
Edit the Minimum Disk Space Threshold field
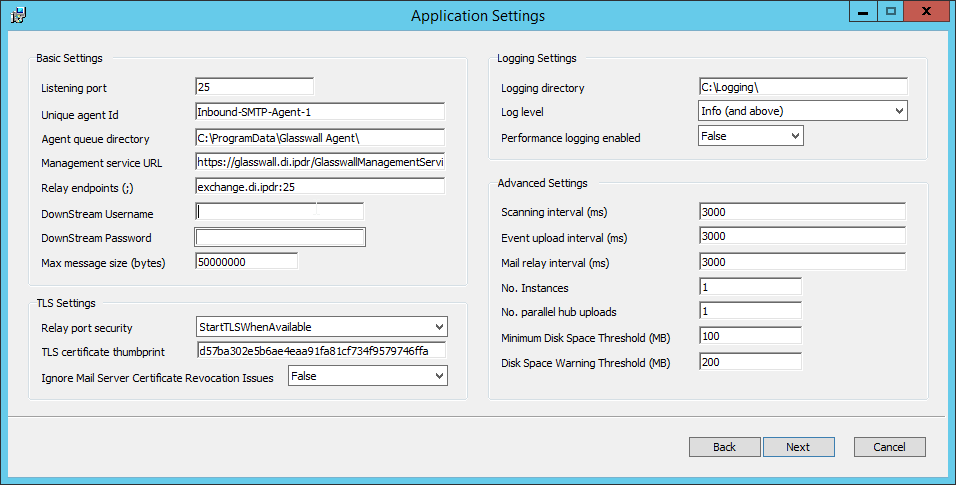pos(750,336)
